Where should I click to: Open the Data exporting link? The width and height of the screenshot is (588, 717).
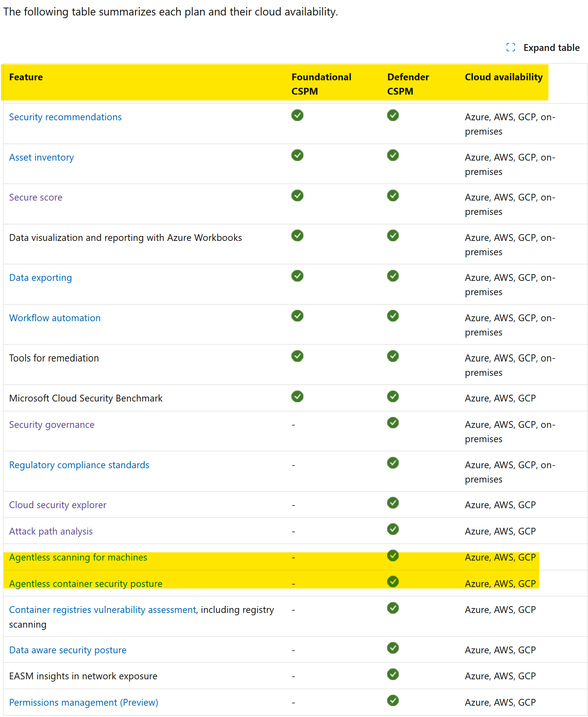point(40,278)
